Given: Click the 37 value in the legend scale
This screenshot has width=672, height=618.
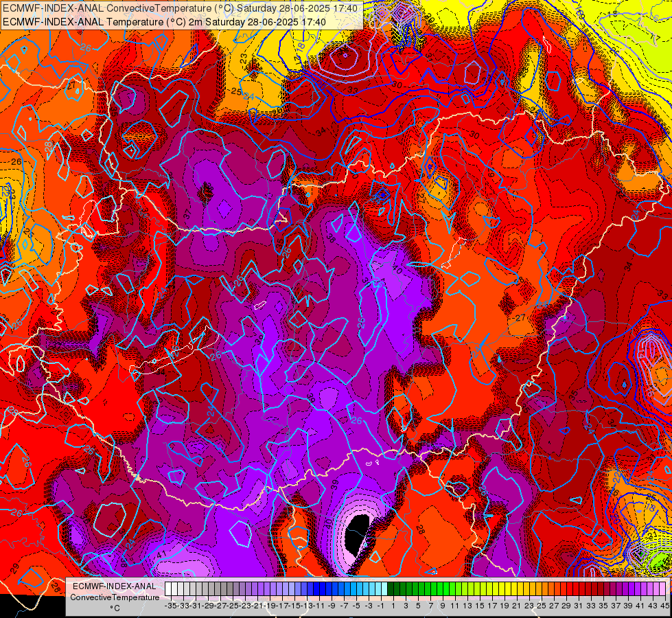Looking at the screenshot, I should [x=616, y=606].
